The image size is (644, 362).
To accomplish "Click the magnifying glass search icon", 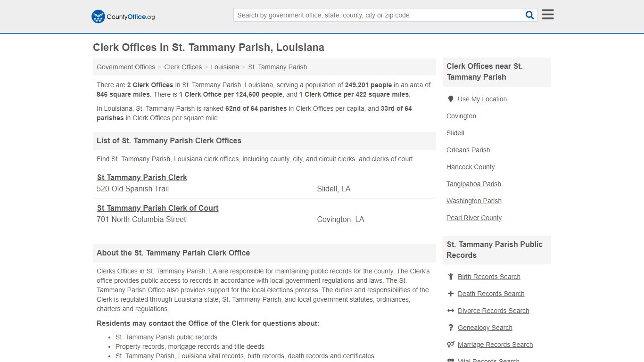I will pos(530,15).
